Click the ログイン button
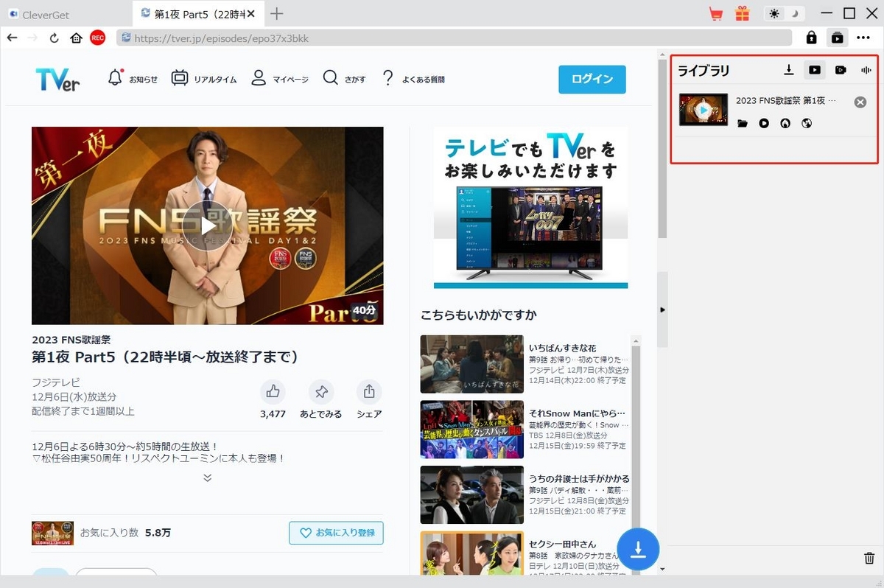 (592, 80)
